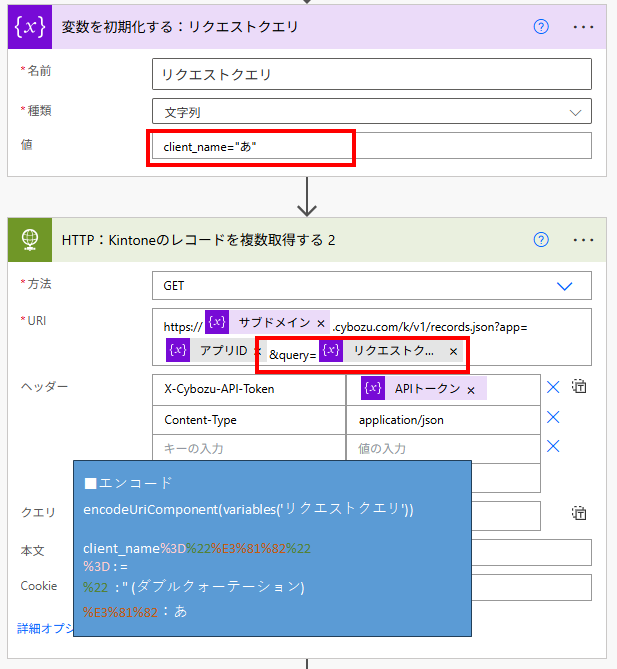This screenshot has width=617, height=669.
Task: Click the Content-Type header key field
Action: point(249,420)
